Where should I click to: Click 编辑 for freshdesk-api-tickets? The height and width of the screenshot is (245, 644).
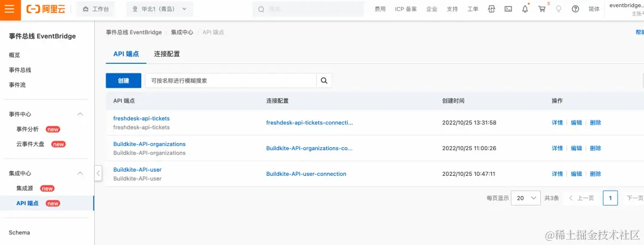click(577, 122)
